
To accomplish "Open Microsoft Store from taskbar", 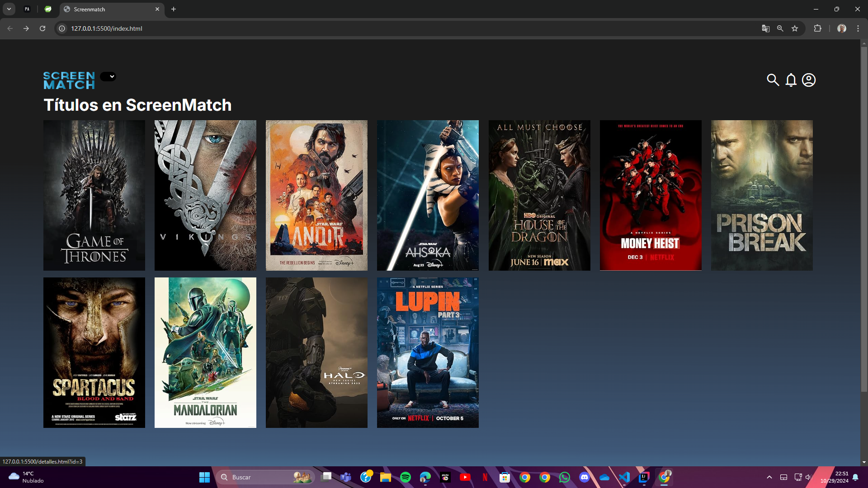I will click(x=505, y=477).
